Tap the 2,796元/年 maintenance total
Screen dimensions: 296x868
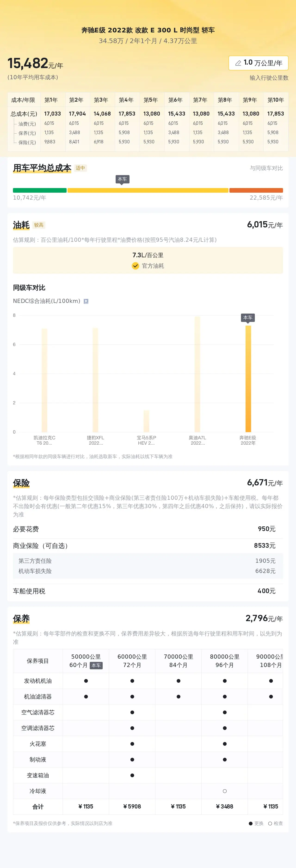(264, 618)
